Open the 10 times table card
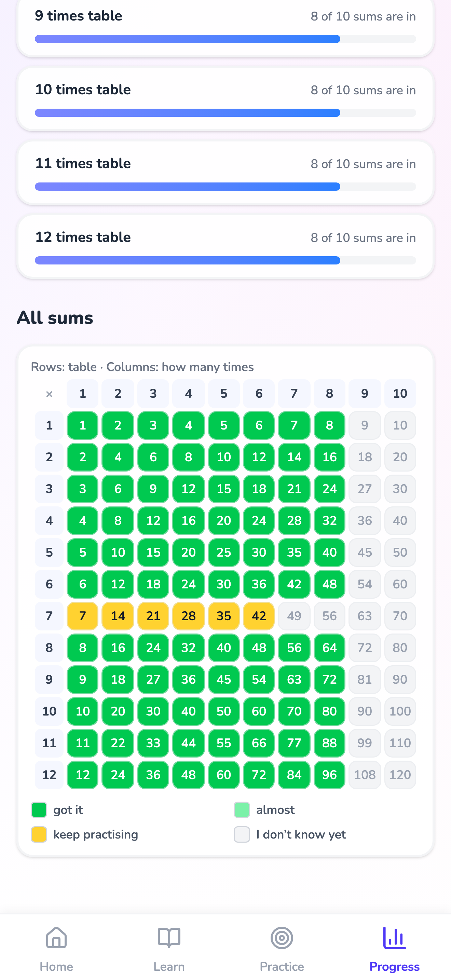This screenshot has height=980, width=451. [x=225, y=99]
